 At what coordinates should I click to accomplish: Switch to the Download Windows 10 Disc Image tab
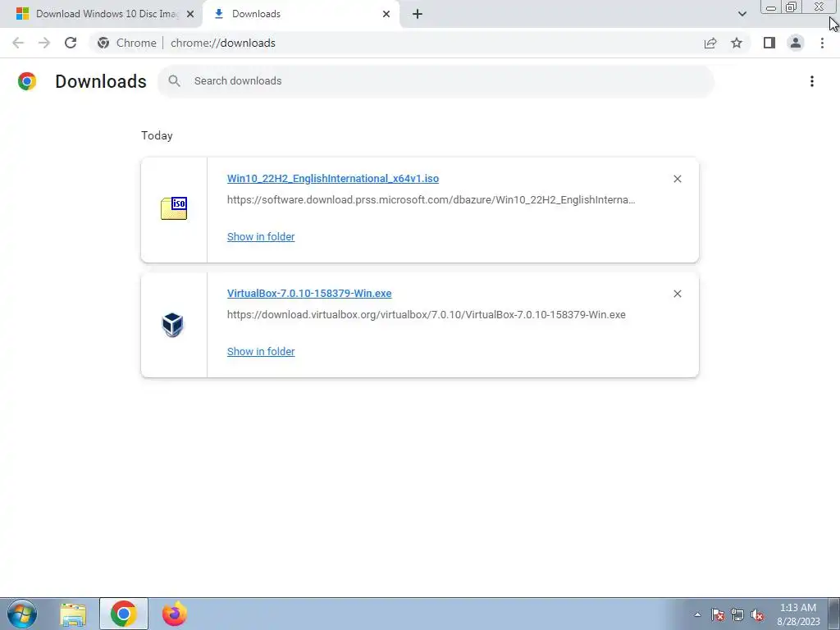pyautogui.click(x=101, y=14)
